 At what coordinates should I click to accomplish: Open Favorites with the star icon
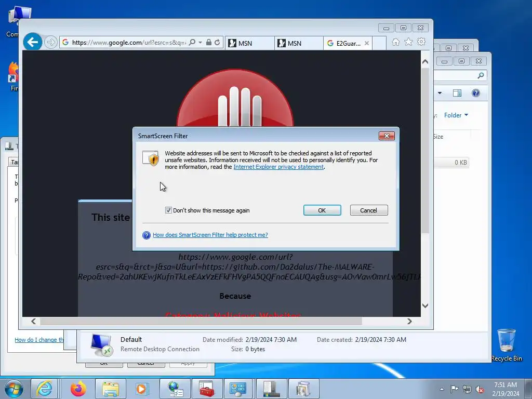pyautogui.click(x=408, y=42)
